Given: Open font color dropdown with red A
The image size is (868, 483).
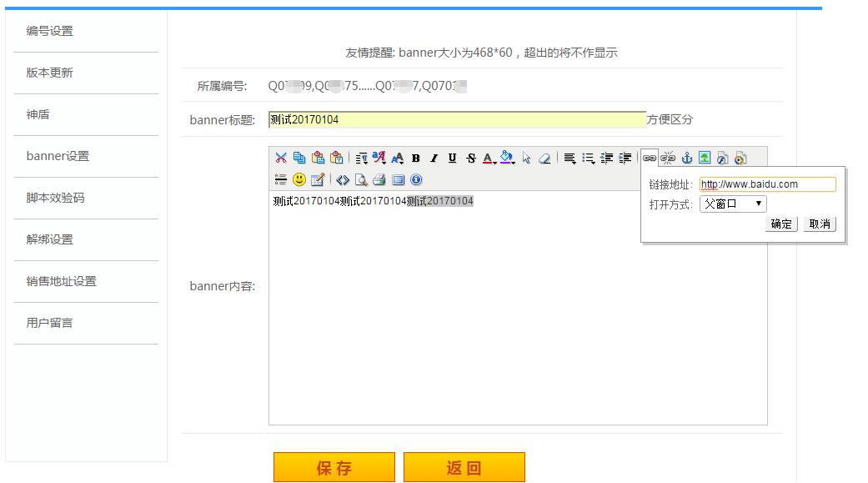Looking at the screenshot, I should pyautogui.click(x=489, y=158).
